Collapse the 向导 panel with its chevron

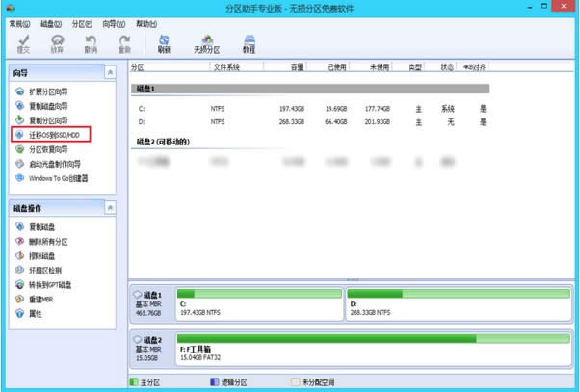coord(110,72)
